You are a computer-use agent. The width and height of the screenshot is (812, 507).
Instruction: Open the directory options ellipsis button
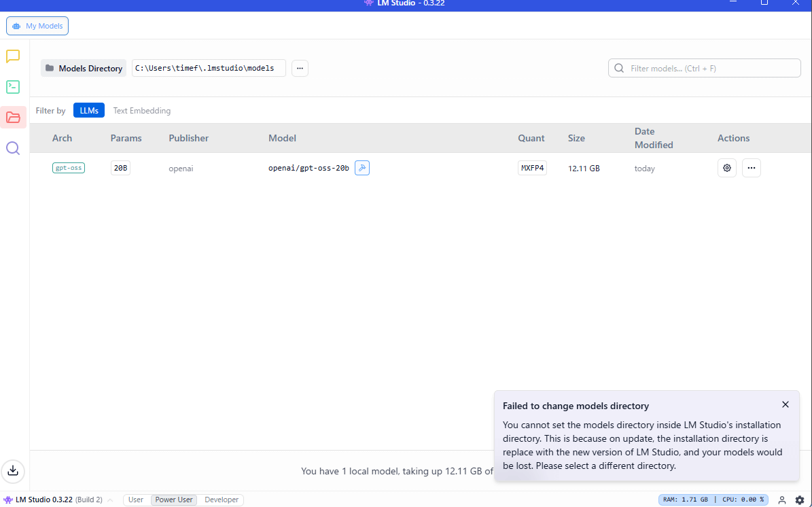click(300, 69)
